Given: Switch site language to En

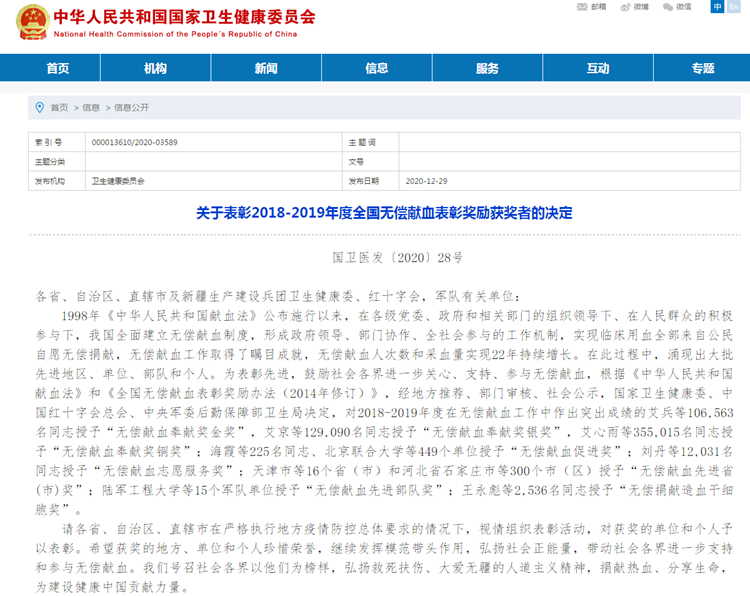Looking at the screenshot, I should click(733, 6).
